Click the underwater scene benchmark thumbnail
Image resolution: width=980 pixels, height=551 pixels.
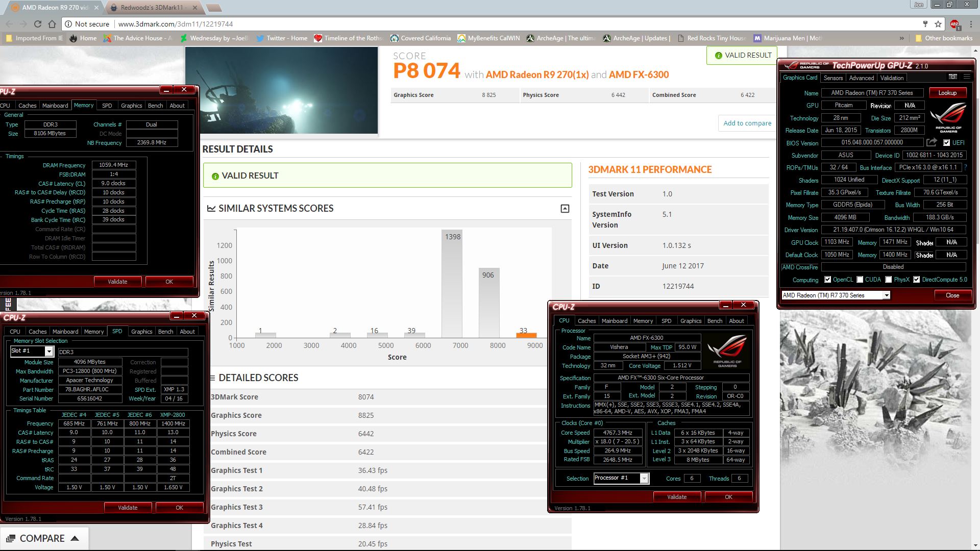click(281, 90)
